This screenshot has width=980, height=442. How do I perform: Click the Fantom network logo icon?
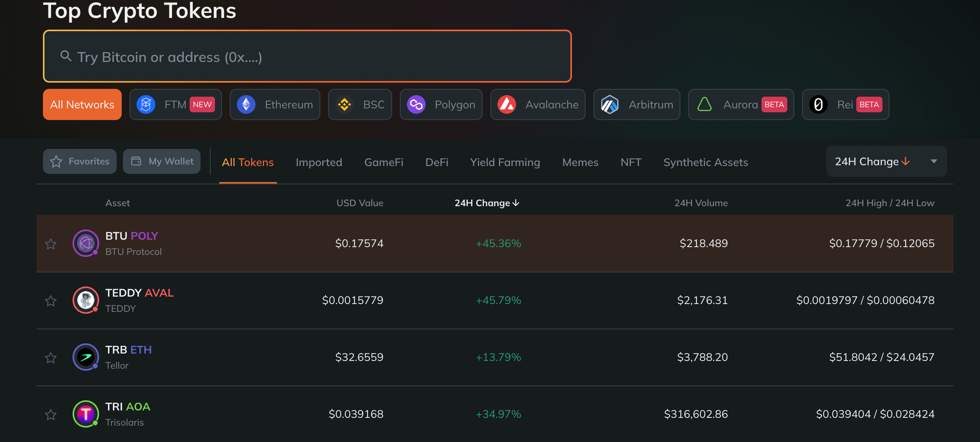click(146, 104)
